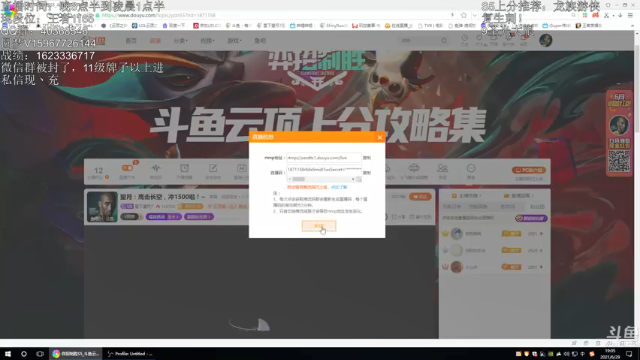The width and height of the screenshot is (640, 360).
Task: Open the first-ranked fan avatar with crown
Action: (457, 233)
